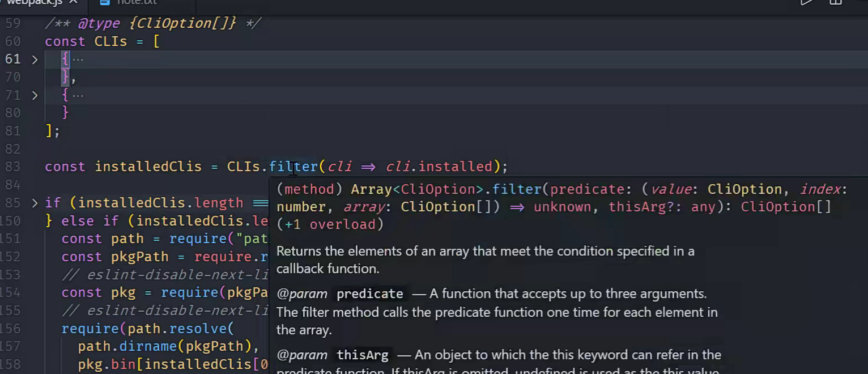Place cursor on installedClis declaration, line 83
The image size is (868, 374).
tap(148, 167)
